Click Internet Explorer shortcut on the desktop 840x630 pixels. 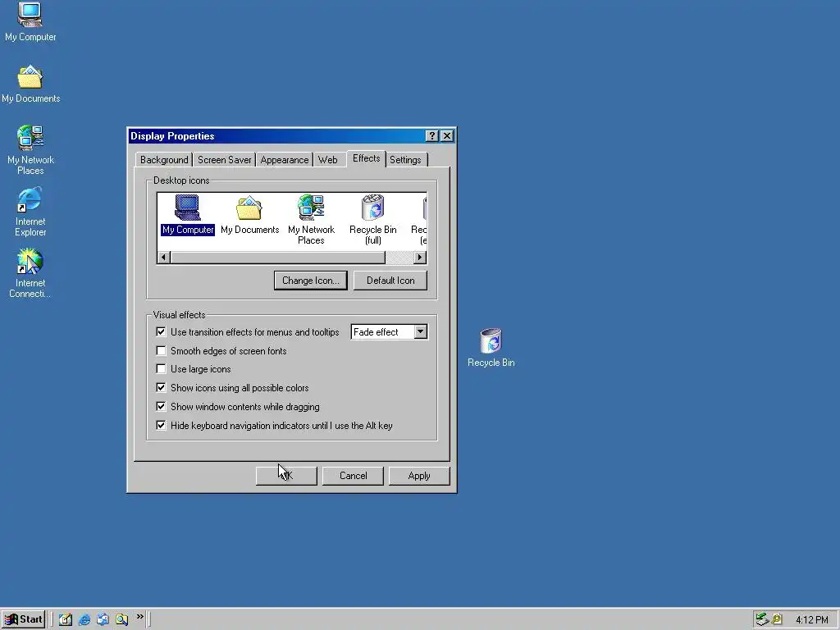(30, 212)
